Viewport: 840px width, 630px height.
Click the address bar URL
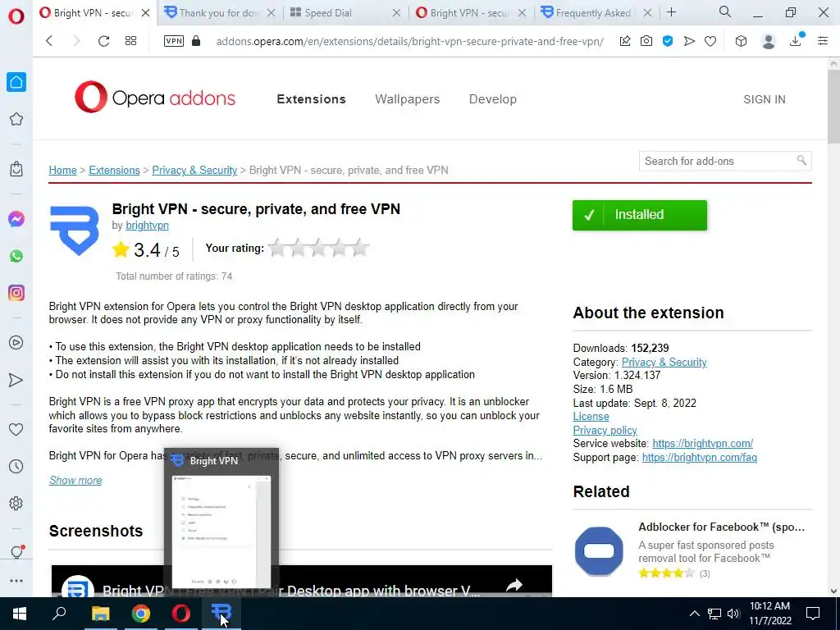coord(410,41)
